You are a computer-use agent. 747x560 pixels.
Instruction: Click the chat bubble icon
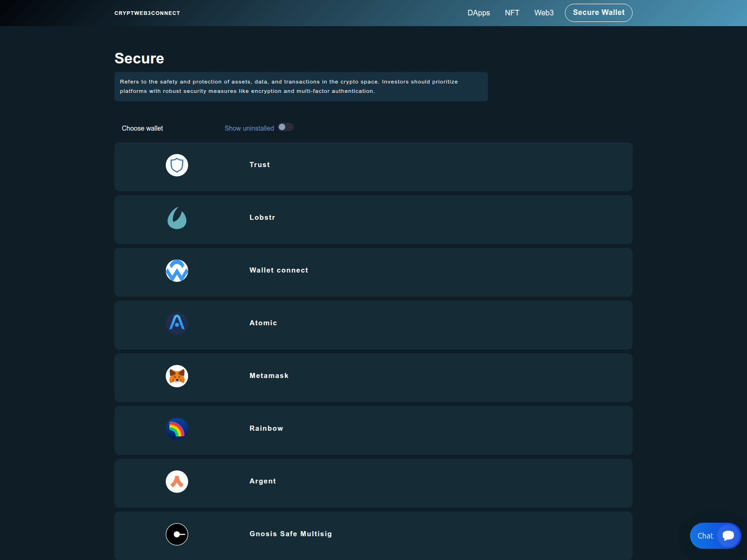click(x=728, y=536)
